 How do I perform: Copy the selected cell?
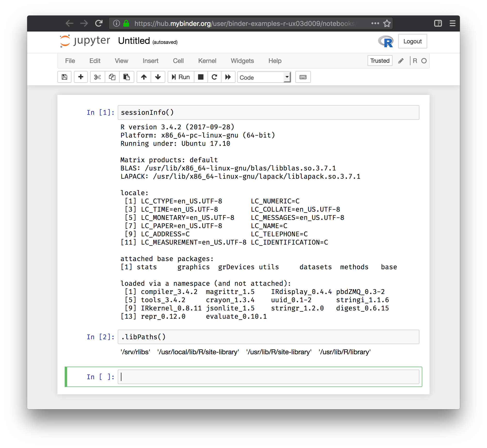coord(112,77)
